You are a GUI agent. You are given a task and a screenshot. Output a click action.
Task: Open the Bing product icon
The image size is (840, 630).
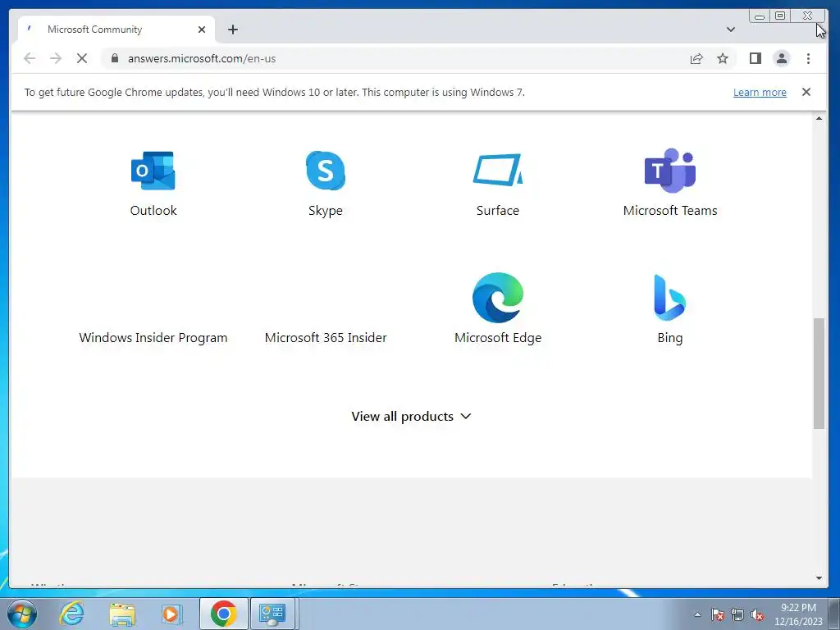tap(669, 297)
